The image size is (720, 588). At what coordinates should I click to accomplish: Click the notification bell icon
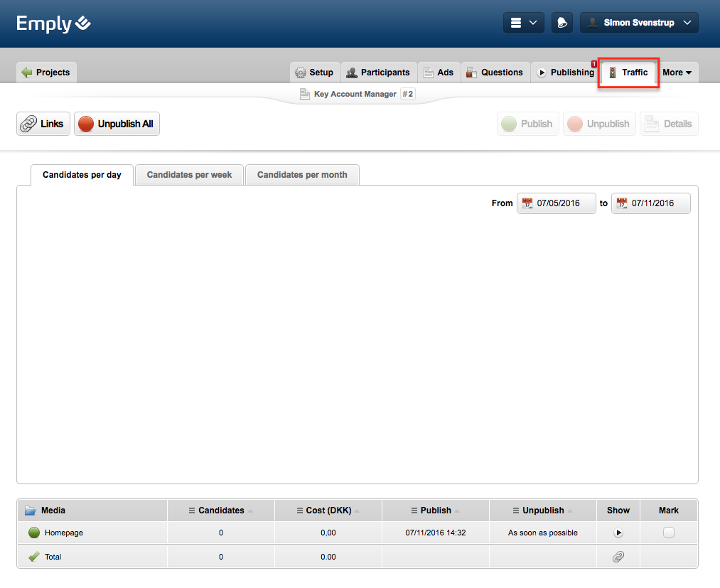562,23
